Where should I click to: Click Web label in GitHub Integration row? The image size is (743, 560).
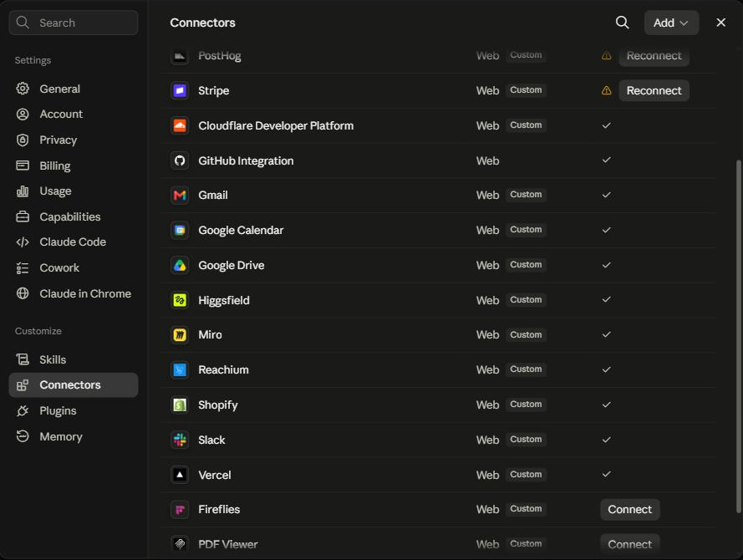tap(487, 160)
